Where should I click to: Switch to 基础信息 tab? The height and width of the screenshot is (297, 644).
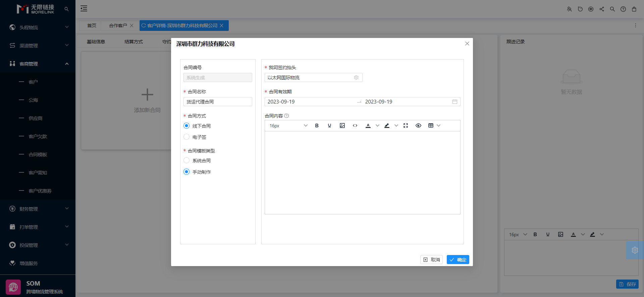pos(96,42)
